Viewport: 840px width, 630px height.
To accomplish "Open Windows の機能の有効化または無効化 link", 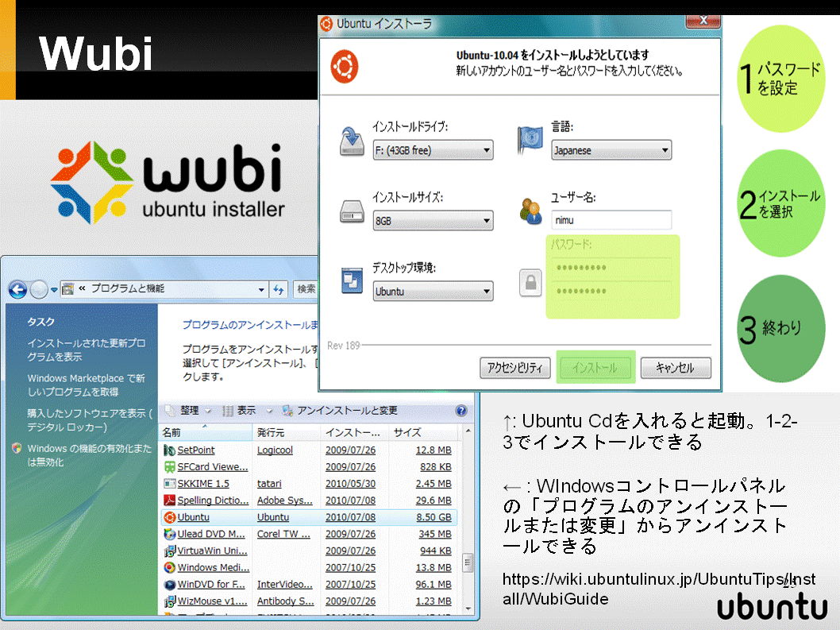I will [x=90, y=455].
